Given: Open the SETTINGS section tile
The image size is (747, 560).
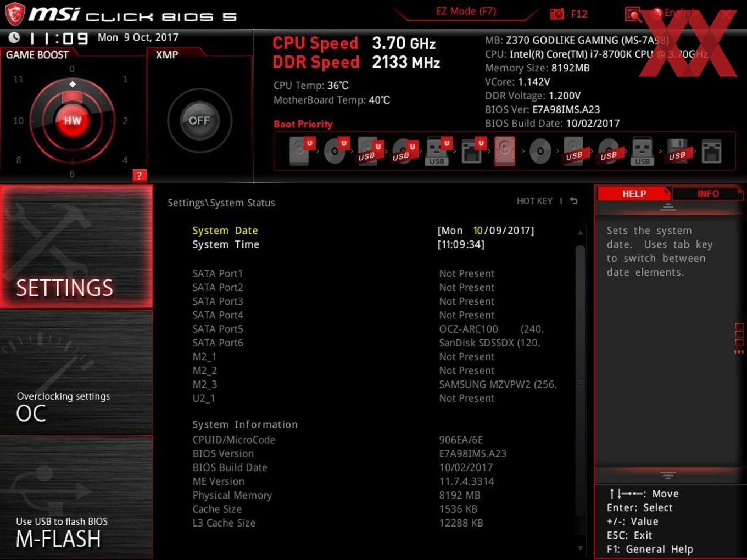Looking at the screenshot, I should click(76, 247).
